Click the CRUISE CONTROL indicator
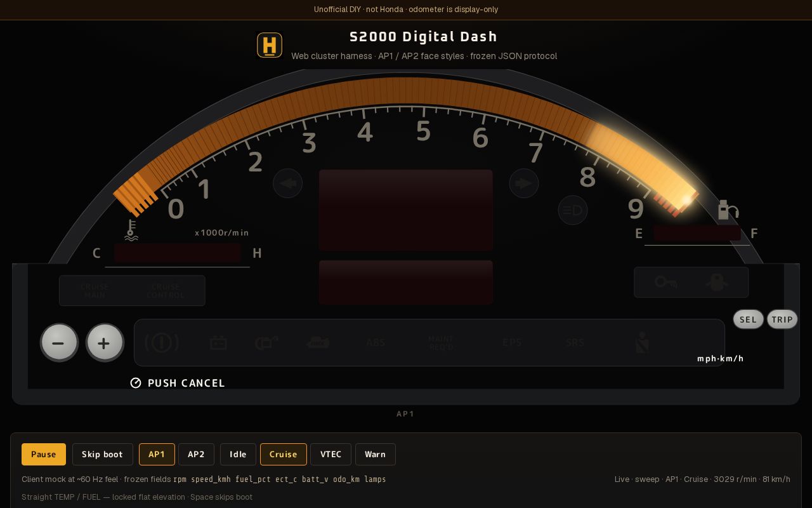812x508 pixels. point(166,291)
